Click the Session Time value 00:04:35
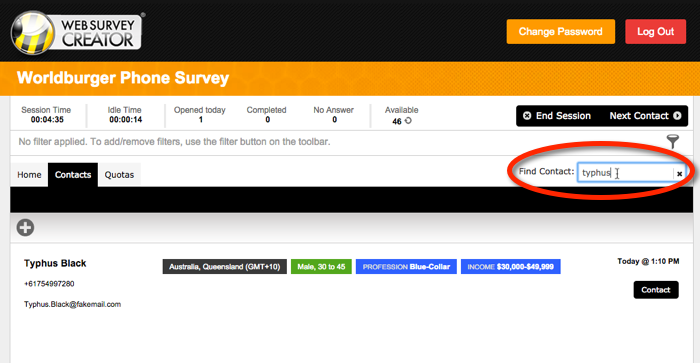Viewport: 700px width, 363px height. coord(47,120)
